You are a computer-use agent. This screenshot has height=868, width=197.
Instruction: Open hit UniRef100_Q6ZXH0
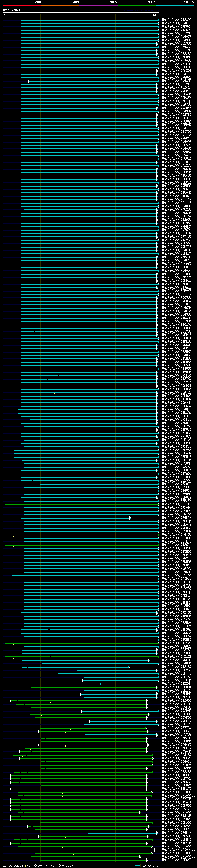(x=177, y=684)
